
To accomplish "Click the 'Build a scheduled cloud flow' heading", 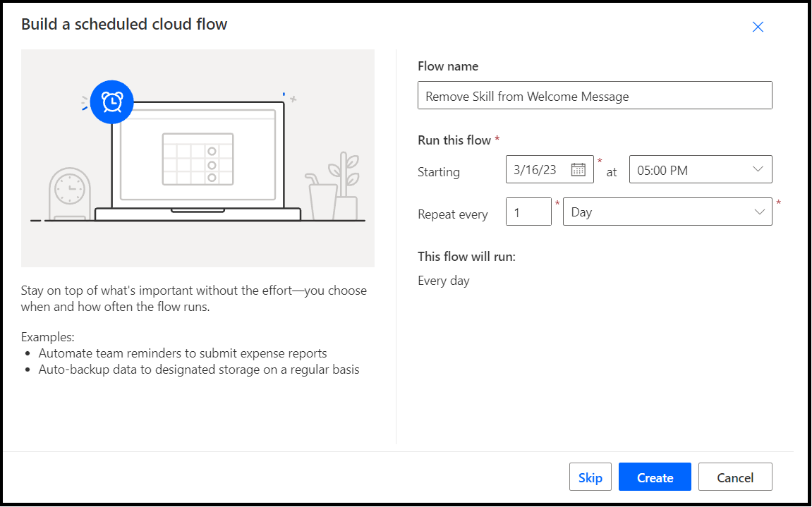I will click(124, 25).
